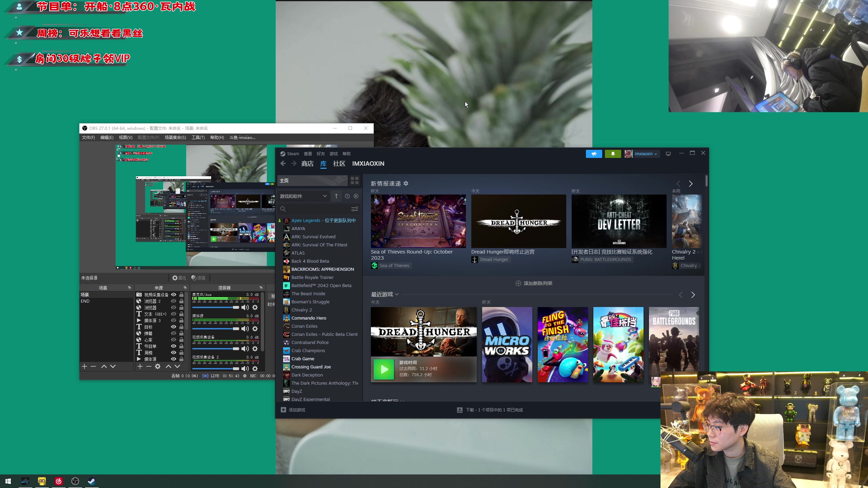Toggle lock on 目标 source
The image size is (868, 488).
(x=181, y=327)
